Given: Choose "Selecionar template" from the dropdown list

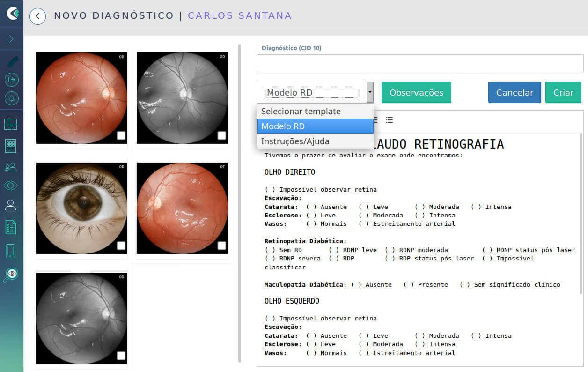Looking at the screenshot, I should tap(316, 111).
